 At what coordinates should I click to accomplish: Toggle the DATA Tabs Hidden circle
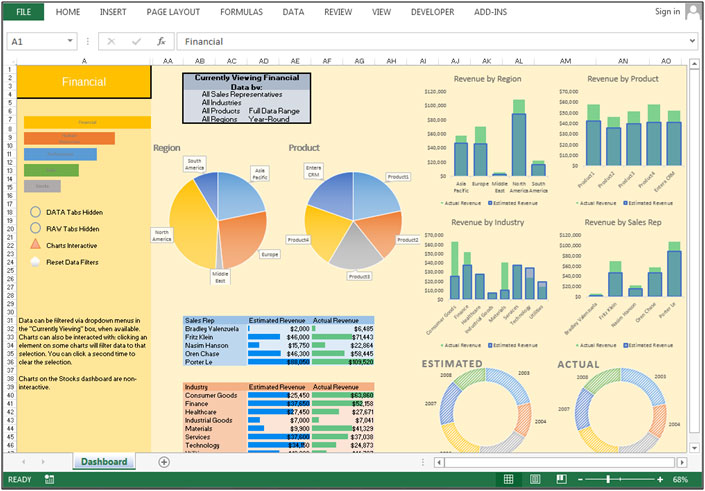[36, 213]
